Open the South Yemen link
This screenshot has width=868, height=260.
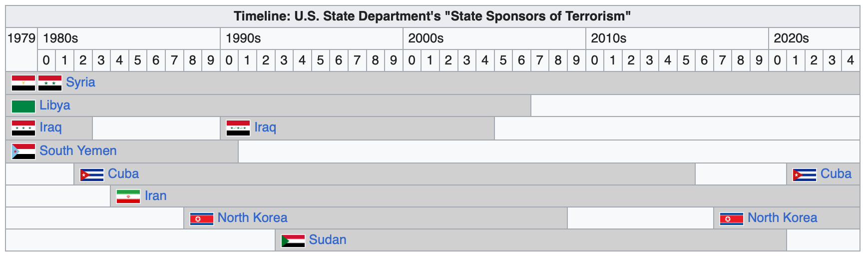click(78, 151)
